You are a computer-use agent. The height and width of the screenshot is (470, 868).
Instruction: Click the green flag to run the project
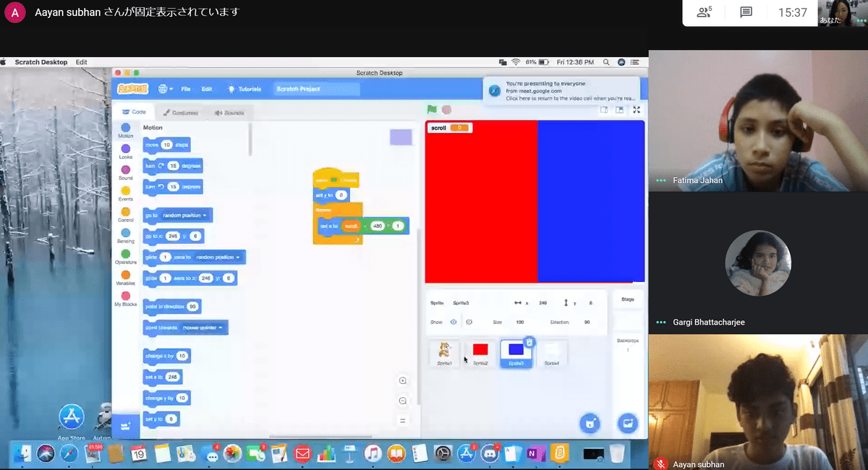pyautogui.click(x=432, y=110)
